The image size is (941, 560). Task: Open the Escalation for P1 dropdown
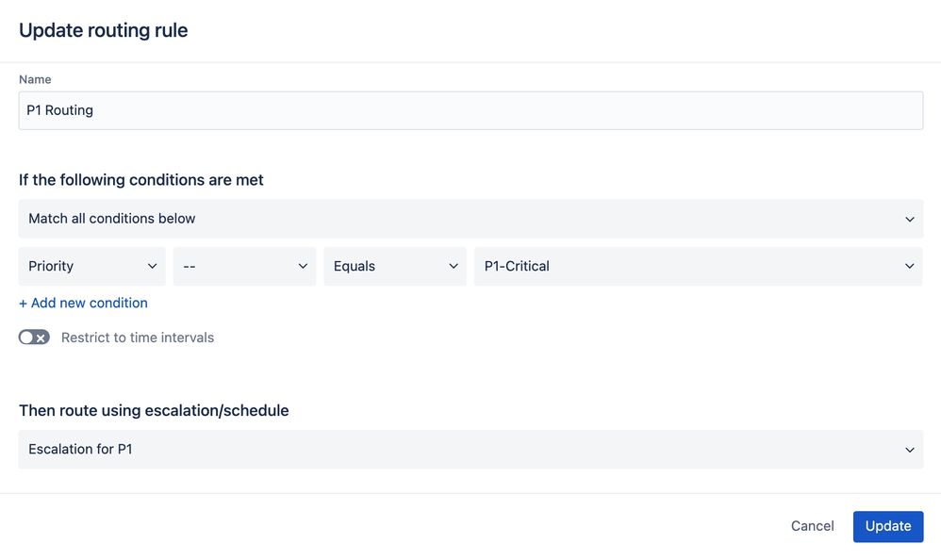(470, 450)
